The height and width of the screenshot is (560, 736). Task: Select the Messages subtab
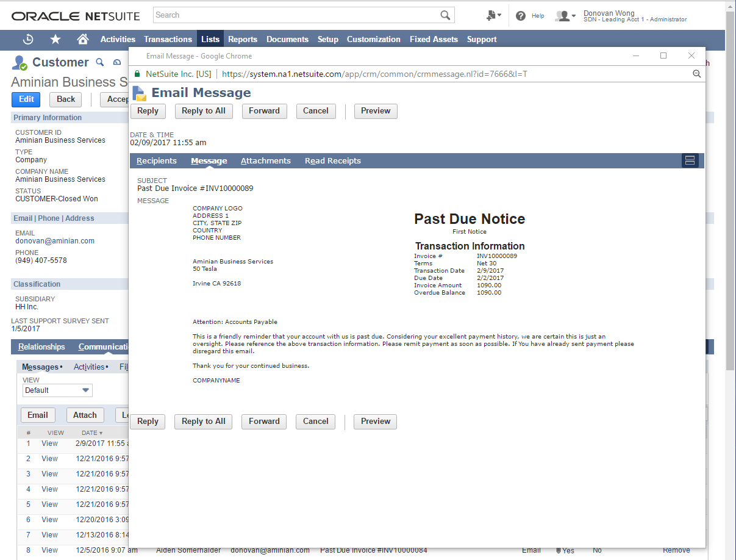click(x=42, y=367)
